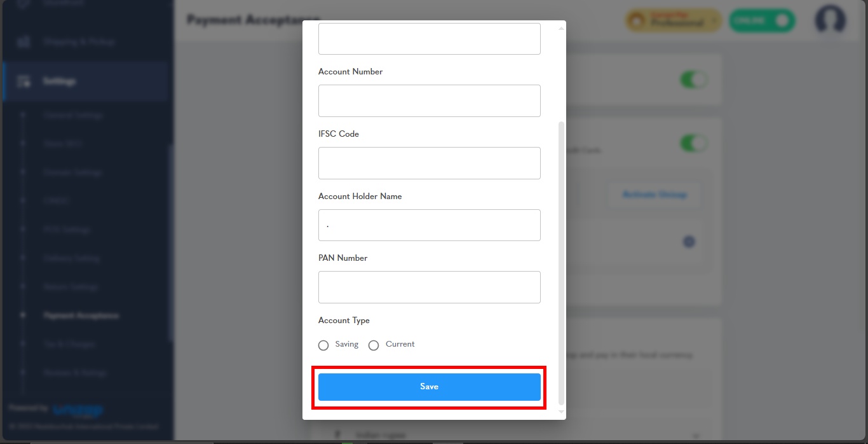Viewport: 868px width, 444px height.
Task: Open the Settings icon in the sidebar
Action: (x=24, y=81)
